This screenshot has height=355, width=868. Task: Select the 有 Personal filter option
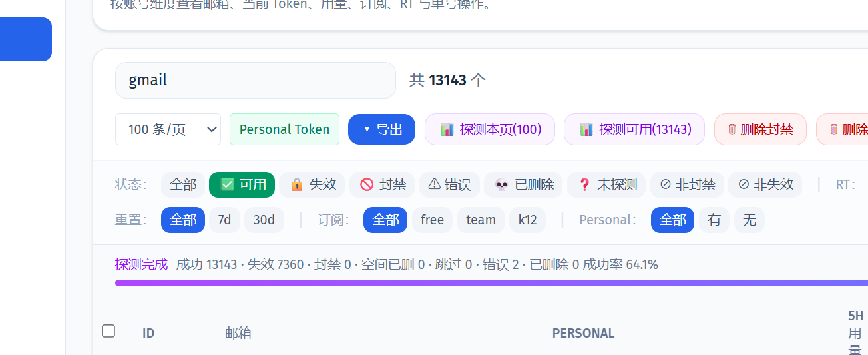[714, 220]
